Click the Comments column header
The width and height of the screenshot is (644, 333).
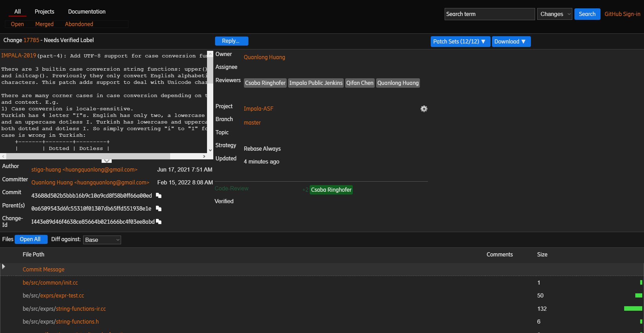click(500, 254)
